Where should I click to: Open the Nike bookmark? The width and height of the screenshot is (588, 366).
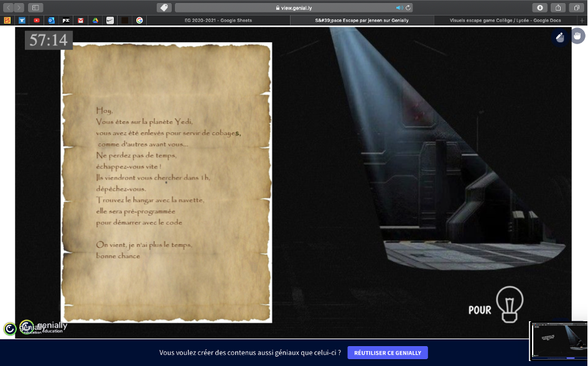point(110,21)
